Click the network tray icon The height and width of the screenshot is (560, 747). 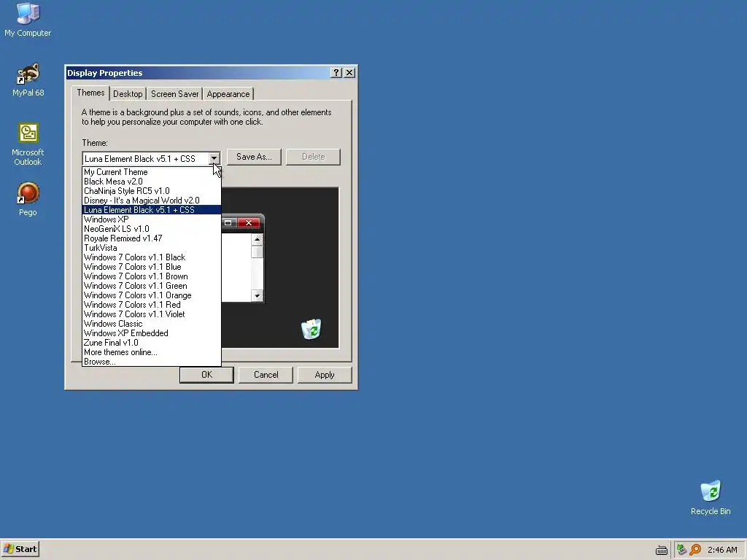[x=682, y=550]
